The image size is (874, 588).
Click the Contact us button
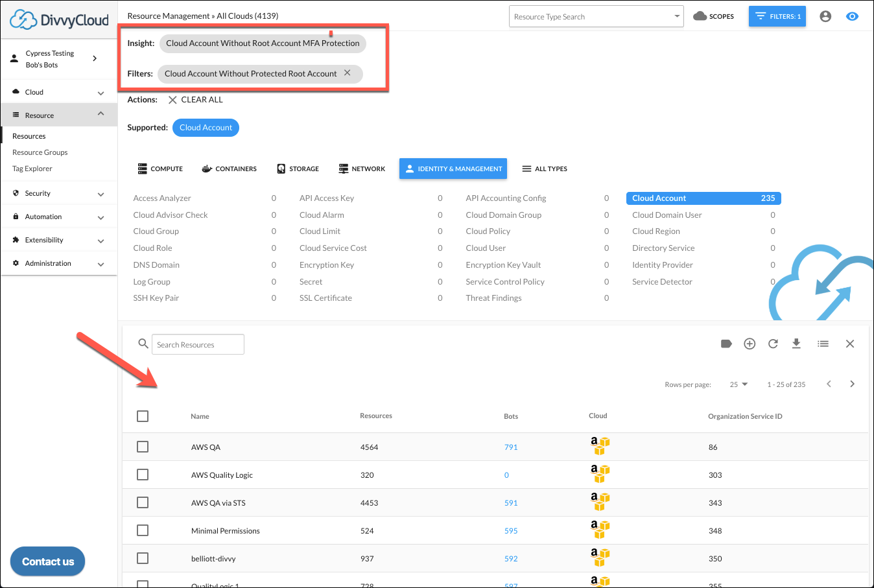(x=48, y=561)
